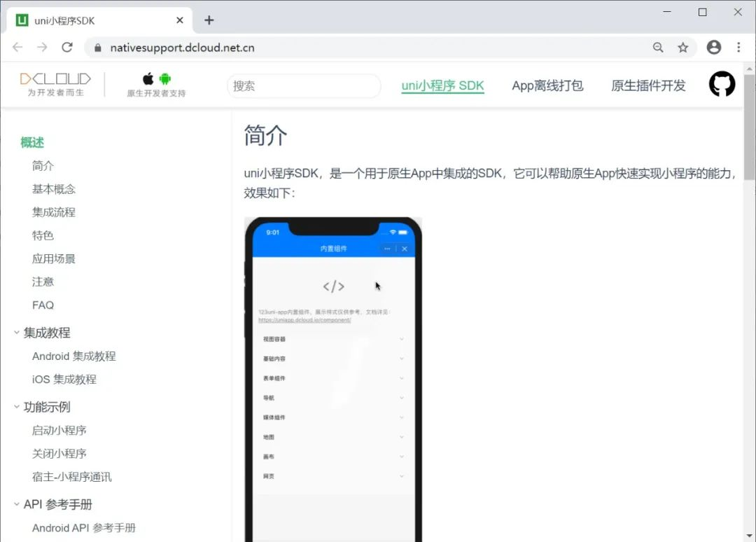Reload the page with the refresh icon

tap(67, 47)
